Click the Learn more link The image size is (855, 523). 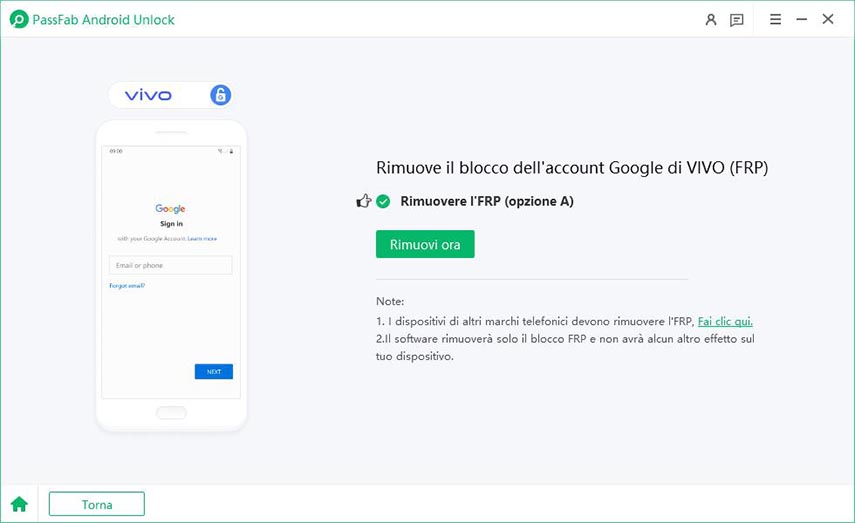pyautogui.click(x=202, y=239)
